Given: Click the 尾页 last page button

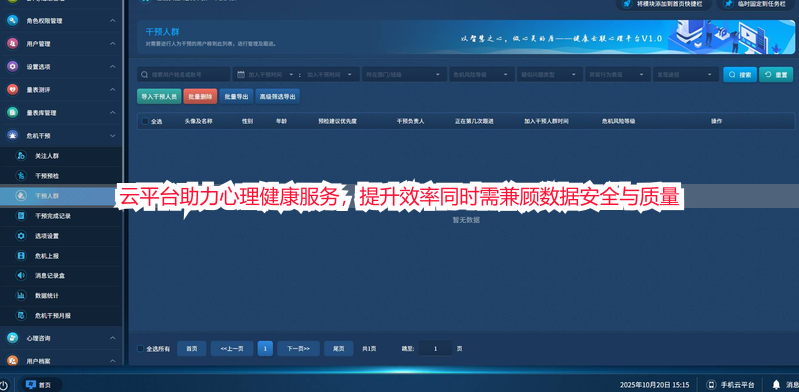Looking at the screenshot, I should coord(339,349).
